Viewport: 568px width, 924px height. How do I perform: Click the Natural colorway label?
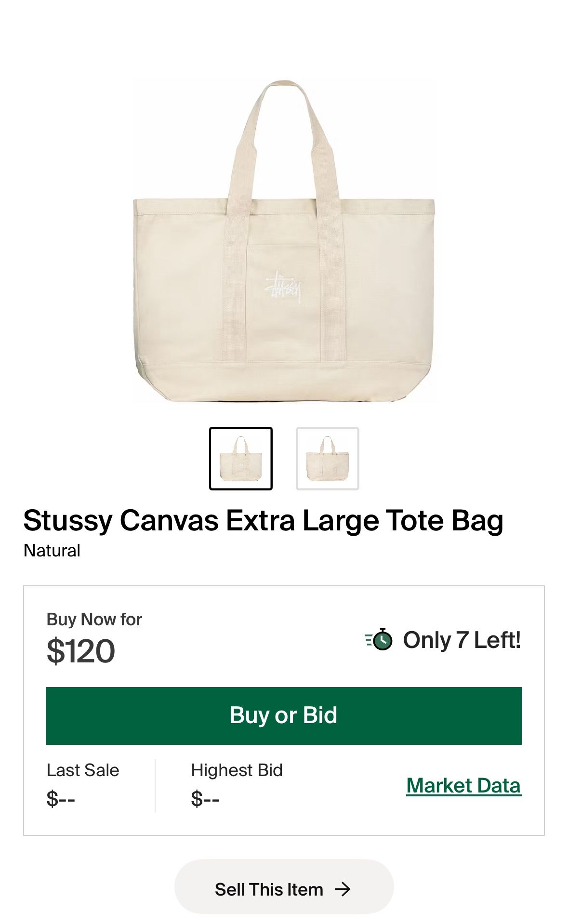click(x=52, y=550)
